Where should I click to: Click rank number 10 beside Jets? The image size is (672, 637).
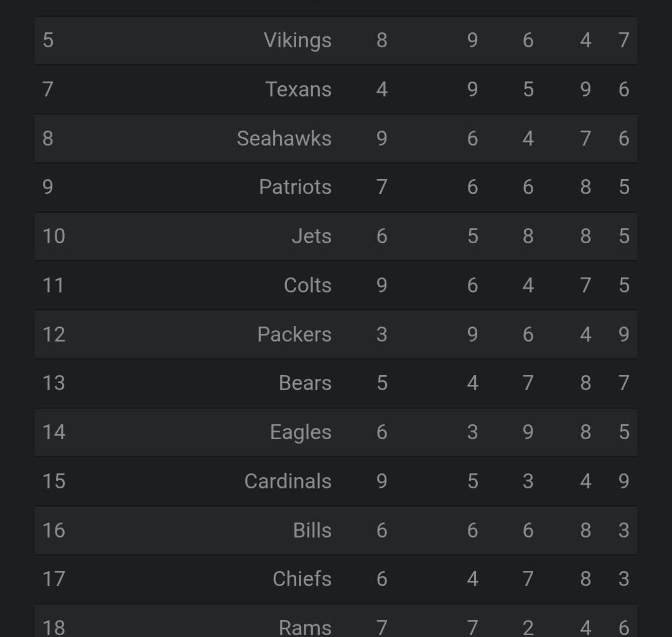click(x=54, y=236)
